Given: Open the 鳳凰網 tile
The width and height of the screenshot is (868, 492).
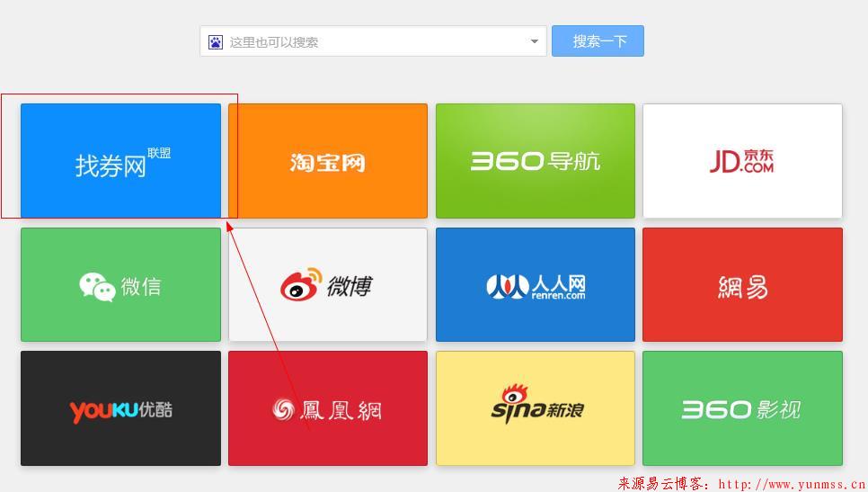Looking at the screenshot, I should (328, 408).
